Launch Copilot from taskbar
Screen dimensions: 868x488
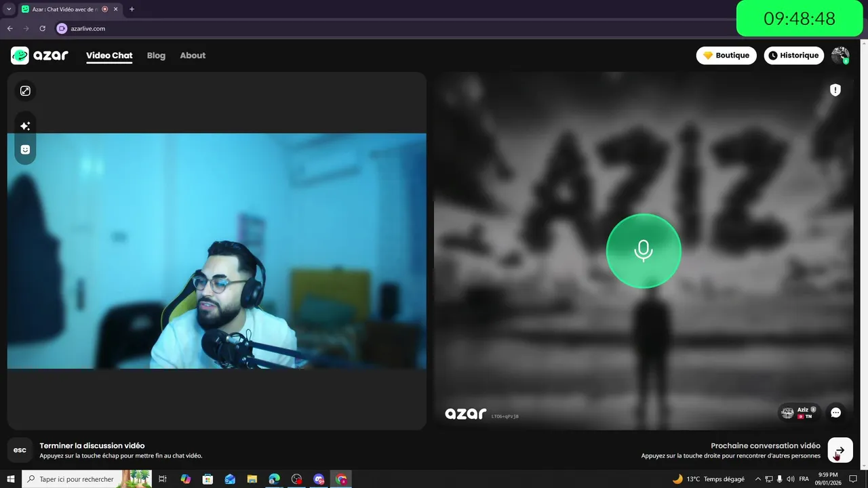(x=185, y=479)
